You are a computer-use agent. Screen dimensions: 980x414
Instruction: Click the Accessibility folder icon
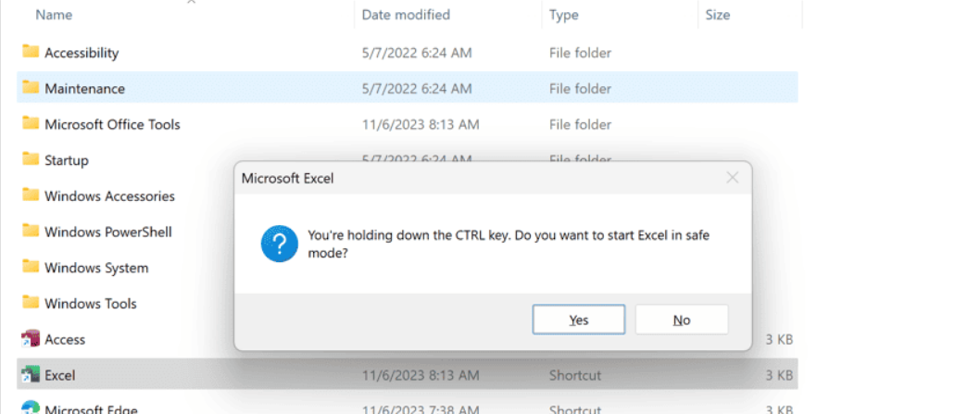pyautogui.click(x=31, y=53)
